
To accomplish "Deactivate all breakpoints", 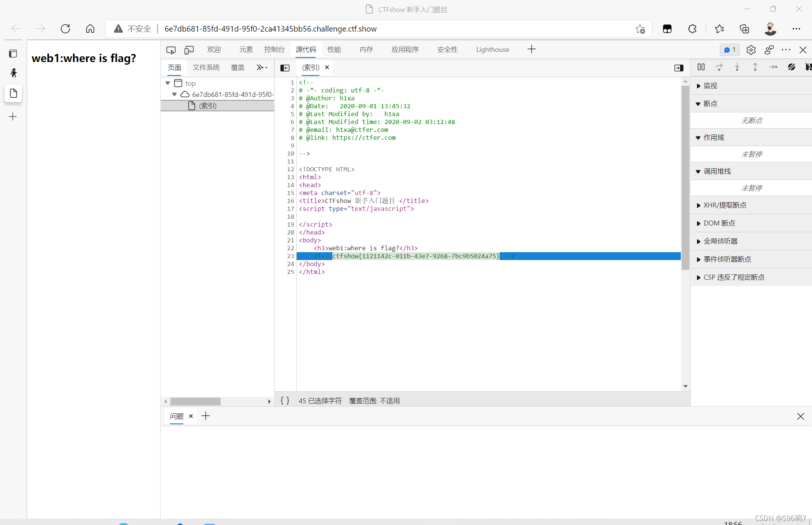I will (x=791, y=67).
